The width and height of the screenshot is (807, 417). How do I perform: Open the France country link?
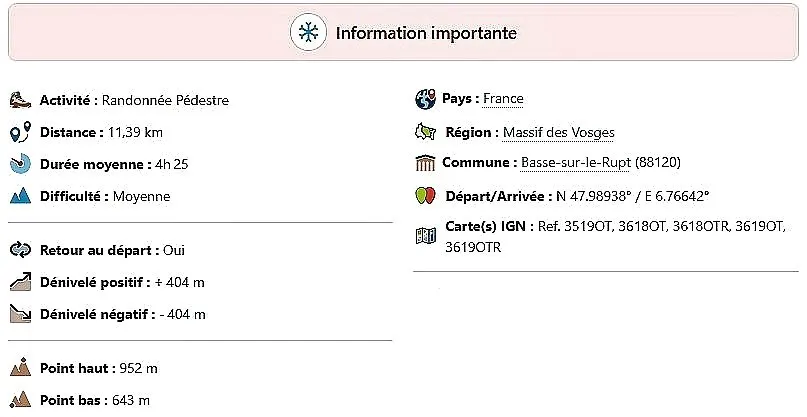[503, 99]
